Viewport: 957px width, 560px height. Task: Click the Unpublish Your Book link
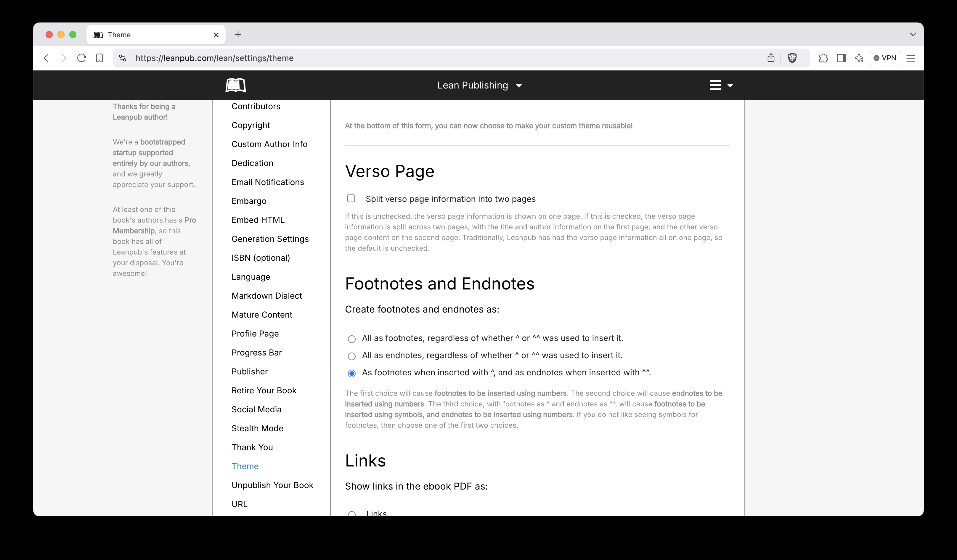pyautogui.click(x=272, y=486)
